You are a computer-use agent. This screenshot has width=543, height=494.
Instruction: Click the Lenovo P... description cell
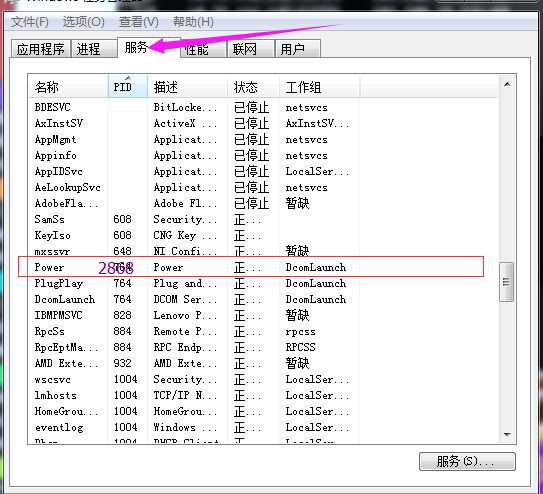(x=185, y=315)
